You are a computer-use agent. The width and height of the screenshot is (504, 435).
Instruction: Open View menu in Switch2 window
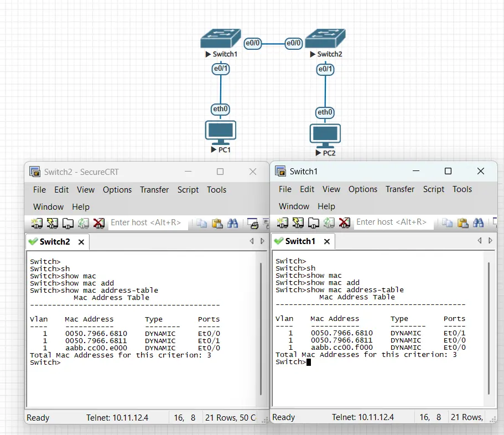pyautogui.click(x=86, y=190)
